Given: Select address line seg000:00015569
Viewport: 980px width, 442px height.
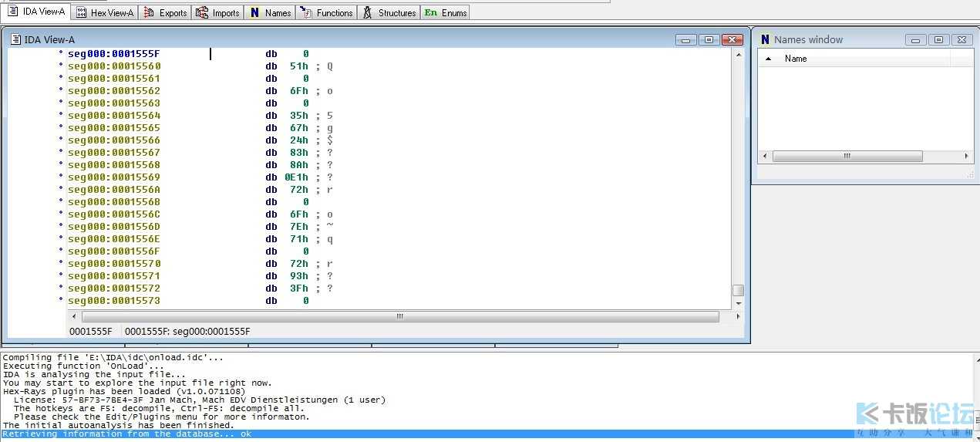Looking at the screenshot, I should pyautogui.click(x=114, y=177).
